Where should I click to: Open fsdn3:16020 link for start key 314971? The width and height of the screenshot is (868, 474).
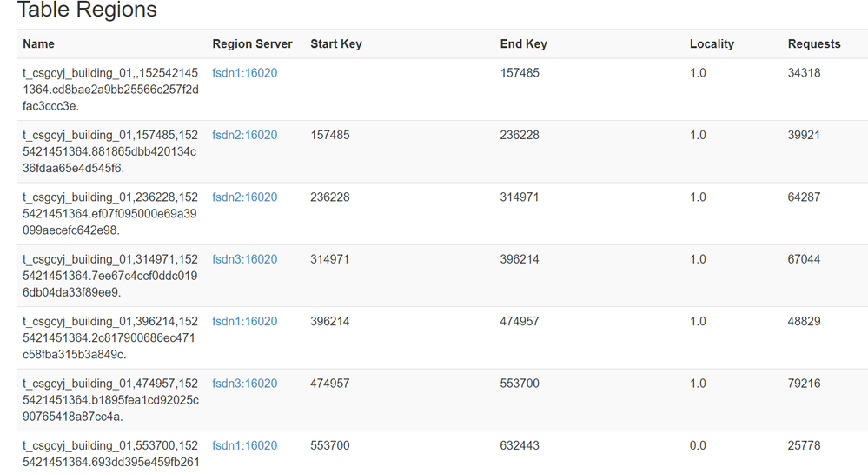point(245,259)
